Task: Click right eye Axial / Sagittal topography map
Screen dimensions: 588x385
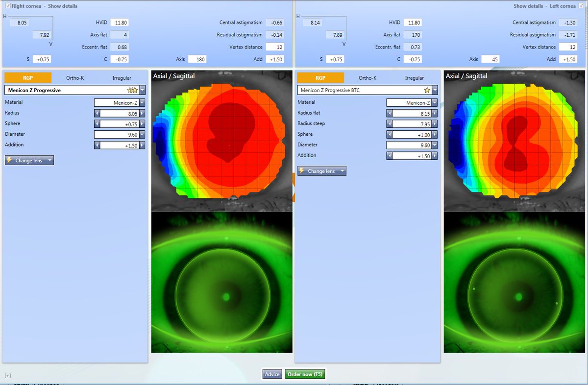Action: pos(222,141)
